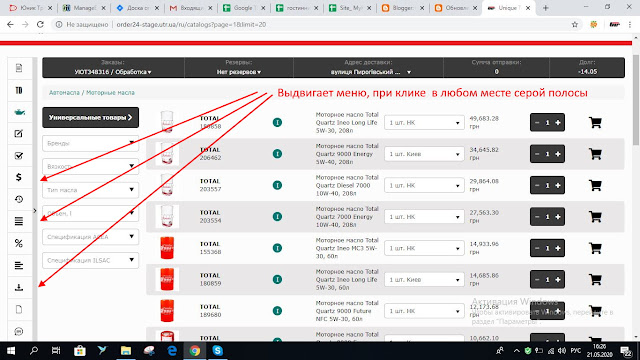Switch to the Blogger browser tab
The width and height of the screenshot is (640, 360).
point(403,8)
